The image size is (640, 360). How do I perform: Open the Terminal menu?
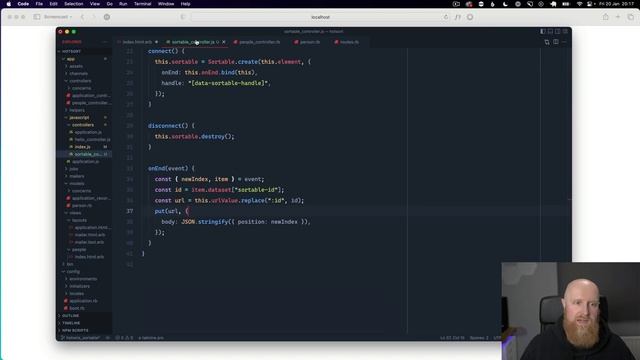tap(142, 4)
